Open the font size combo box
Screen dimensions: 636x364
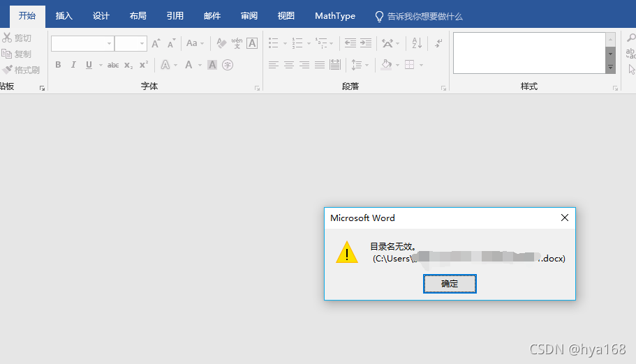tap(131, 43)
